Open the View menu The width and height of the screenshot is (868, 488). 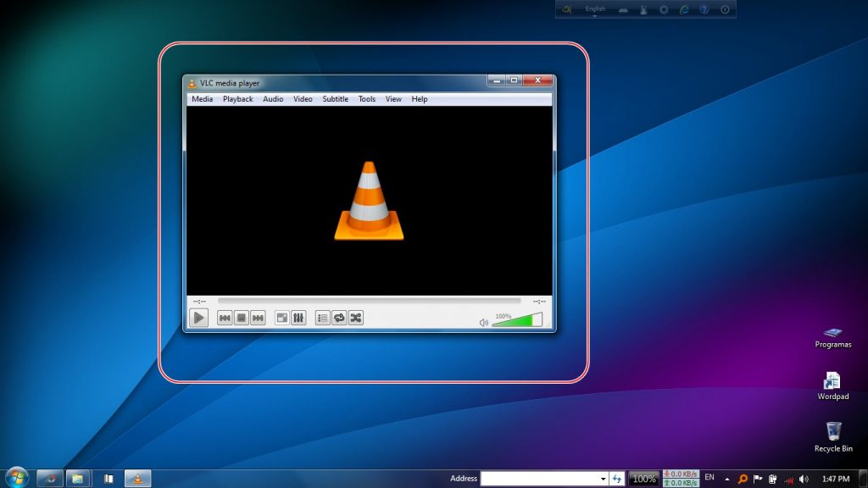393,99
